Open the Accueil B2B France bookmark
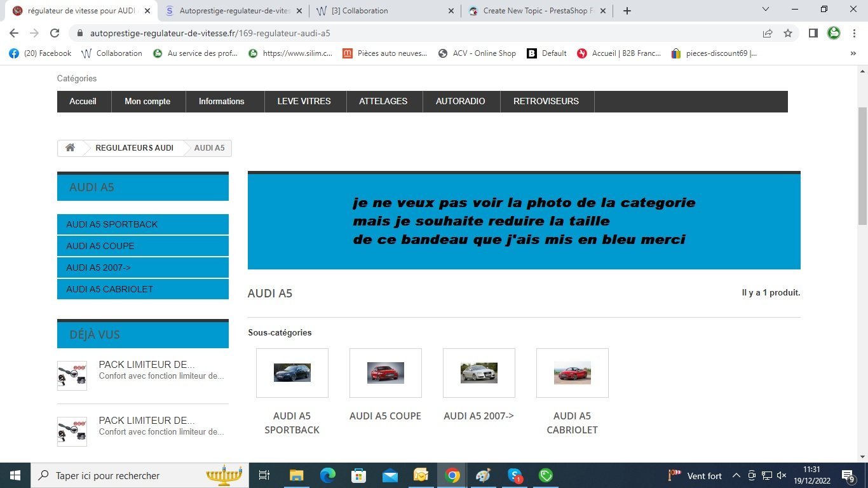Viewport: 868px width, 488px height. click(x=619, y=53)
